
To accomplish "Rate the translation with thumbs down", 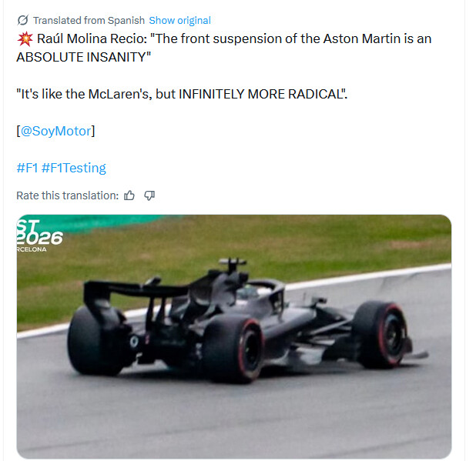I will point(149,195).
